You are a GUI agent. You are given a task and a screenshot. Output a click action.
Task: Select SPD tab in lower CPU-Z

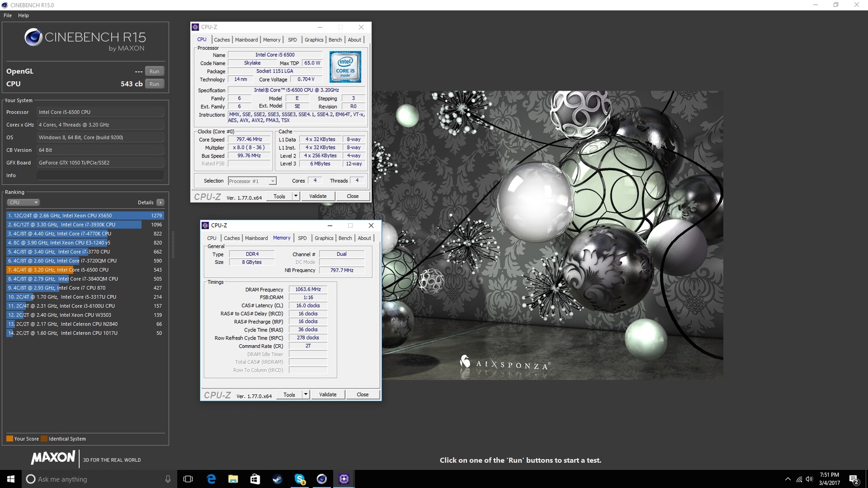point(302,238)
